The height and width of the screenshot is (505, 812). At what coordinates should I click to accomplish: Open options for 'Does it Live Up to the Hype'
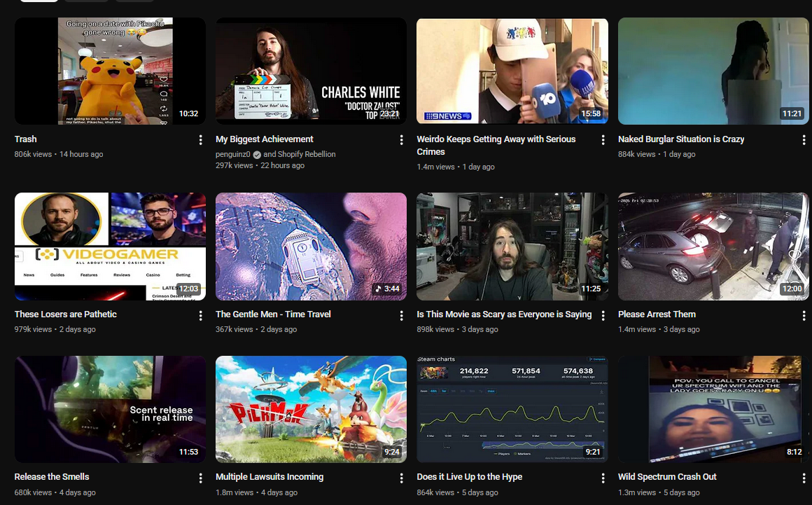coord(603,478)
